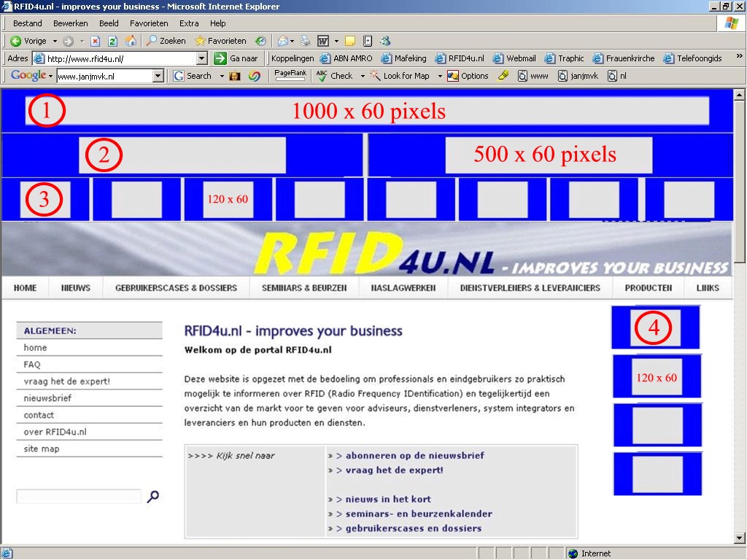Click the colorful swirl Google toolbar icon
The height and width of the screenshot is (560, 747).
[255, 76]
